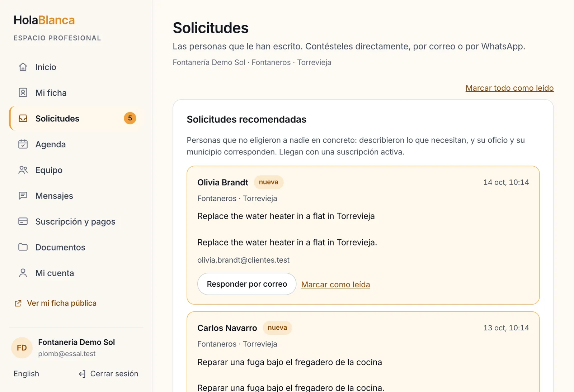
Task: Click the 14 oct, 10:14 timestamp
Action: [x=506, y=182]
